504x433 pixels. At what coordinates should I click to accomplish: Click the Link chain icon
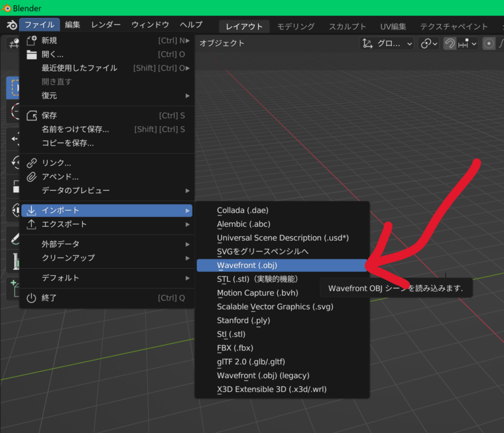31,163
